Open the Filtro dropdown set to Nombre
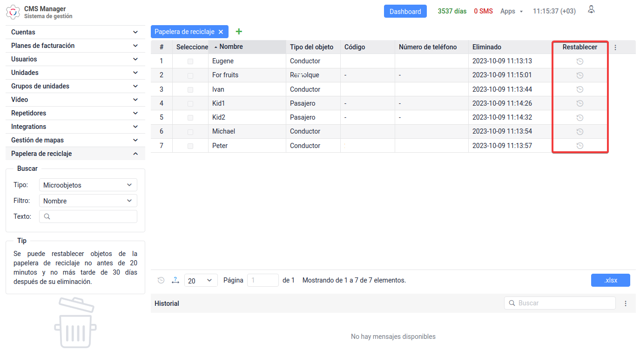 [88, 201]
